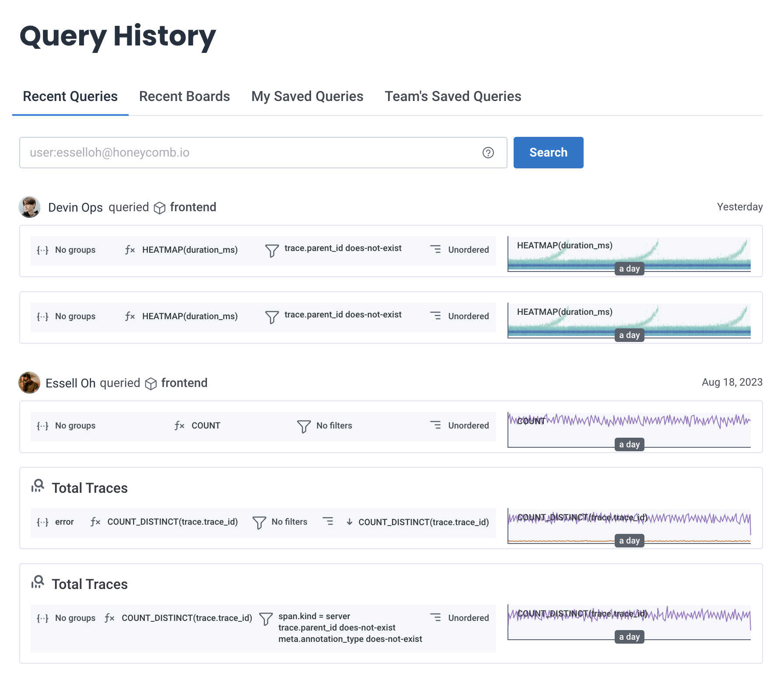This screenshot has width=784, height=676.
Task: Click the dataset cube icon beside "frontend"
Action: (x=160, y=208)
